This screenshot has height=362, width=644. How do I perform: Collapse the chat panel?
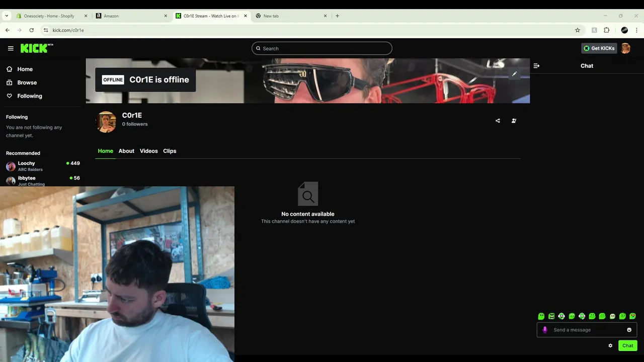[x=536, y=66]
